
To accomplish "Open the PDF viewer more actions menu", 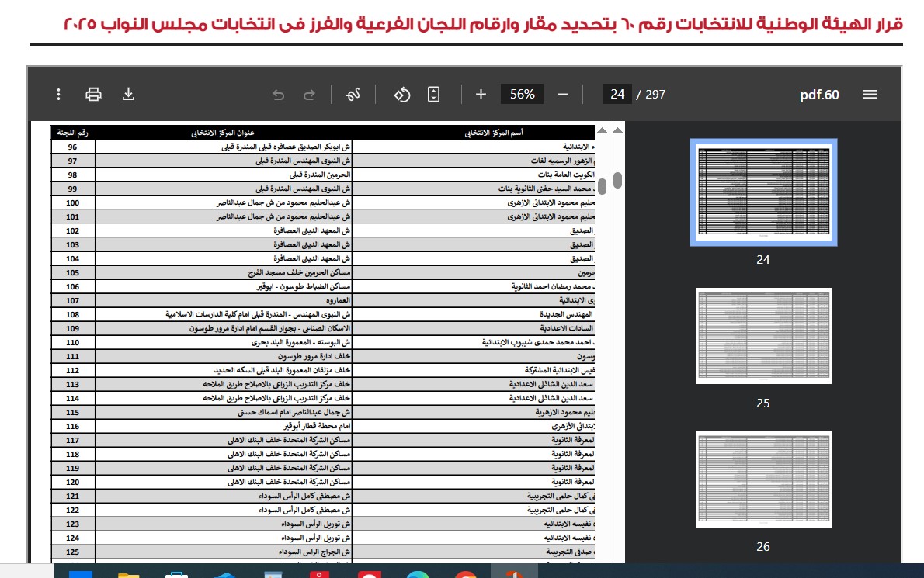I will [x=58, y=95].
